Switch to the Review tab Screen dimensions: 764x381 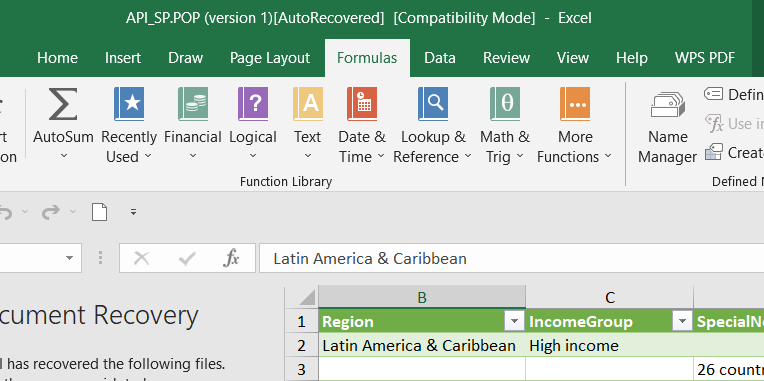pos(506,58)
